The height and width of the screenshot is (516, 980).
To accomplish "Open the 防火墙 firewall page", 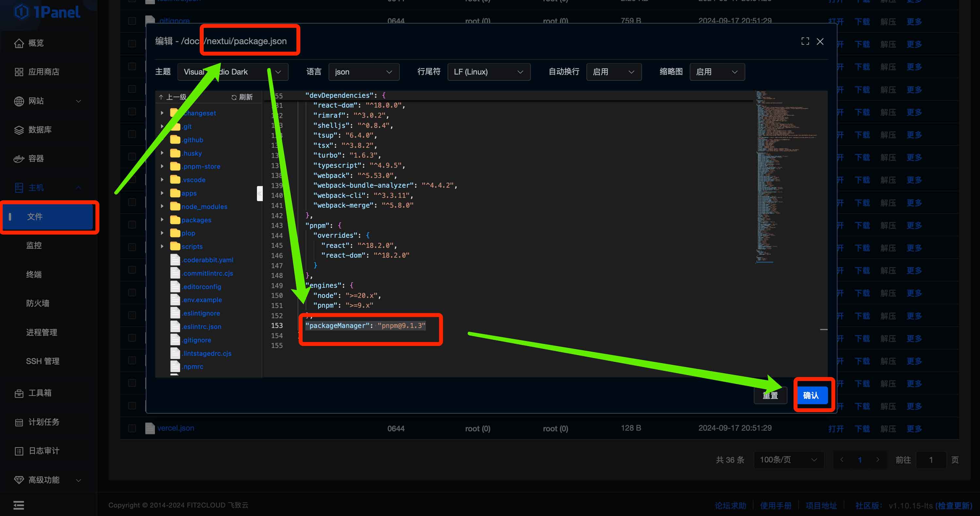I will click(x=38, y=303).
